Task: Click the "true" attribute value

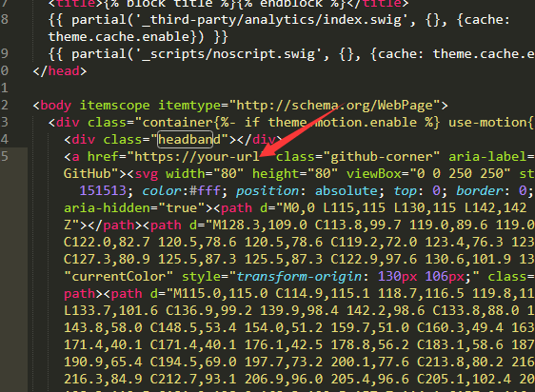Action: (182, 207)
